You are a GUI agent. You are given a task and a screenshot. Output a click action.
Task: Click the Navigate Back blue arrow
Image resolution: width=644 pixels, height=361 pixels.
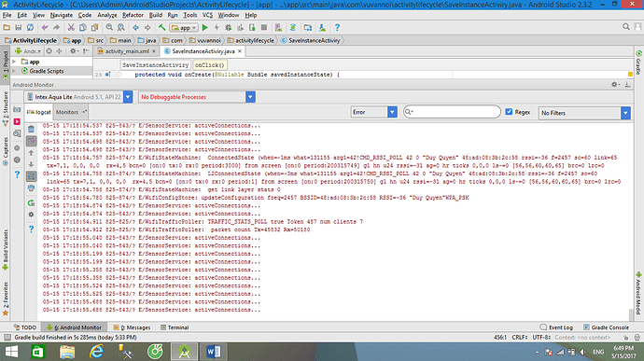click(135, 27)
